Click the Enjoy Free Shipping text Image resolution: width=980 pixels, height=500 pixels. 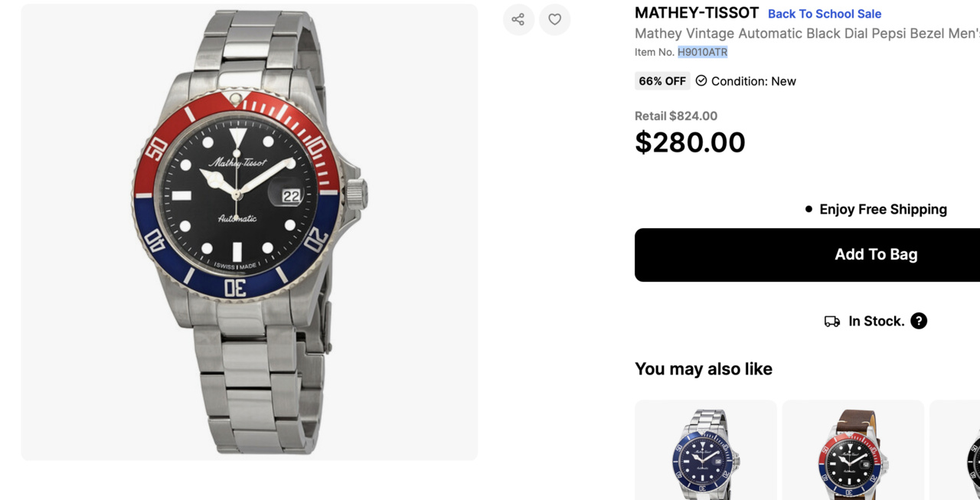click(882, 209)
